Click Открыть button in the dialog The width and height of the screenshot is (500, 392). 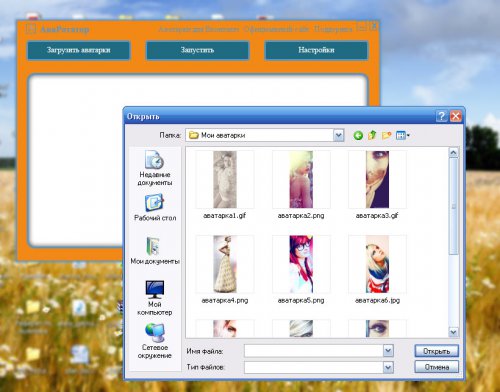pos(436,351)
